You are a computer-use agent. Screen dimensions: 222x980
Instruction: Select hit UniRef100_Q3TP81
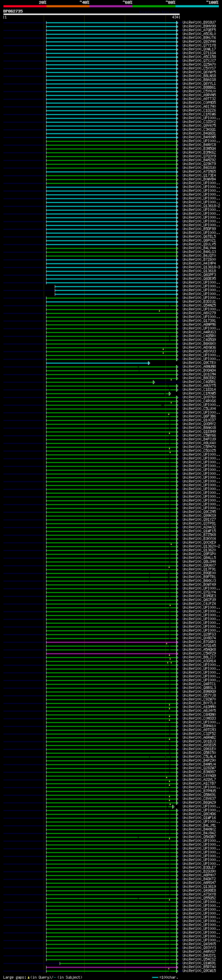point(199,524)
